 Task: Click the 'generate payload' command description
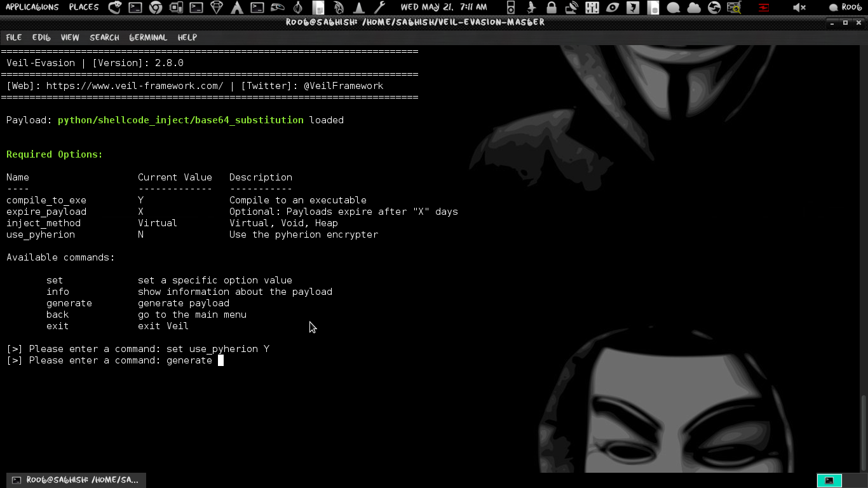184,303
